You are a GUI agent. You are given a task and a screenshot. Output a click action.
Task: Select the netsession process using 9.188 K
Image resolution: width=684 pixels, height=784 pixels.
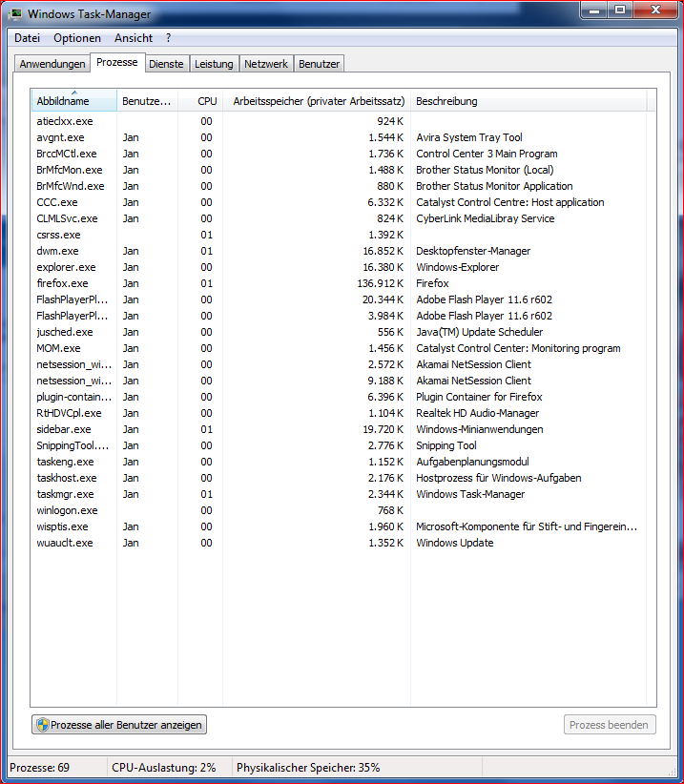pos(338,381)
